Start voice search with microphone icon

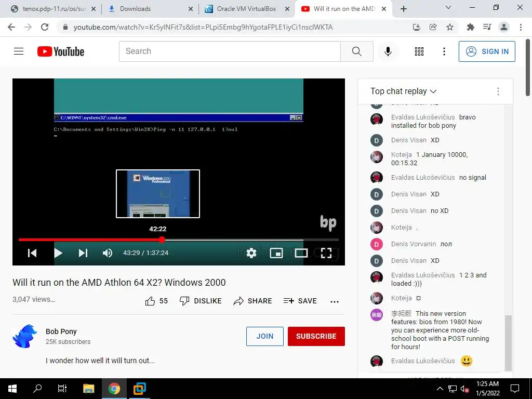pos(388,51)
